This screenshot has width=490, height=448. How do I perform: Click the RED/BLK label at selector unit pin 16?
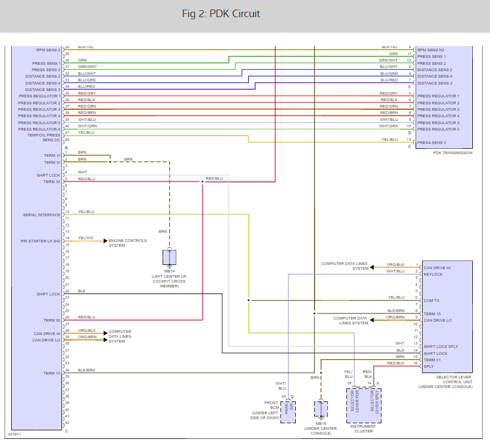pos(396,363)
